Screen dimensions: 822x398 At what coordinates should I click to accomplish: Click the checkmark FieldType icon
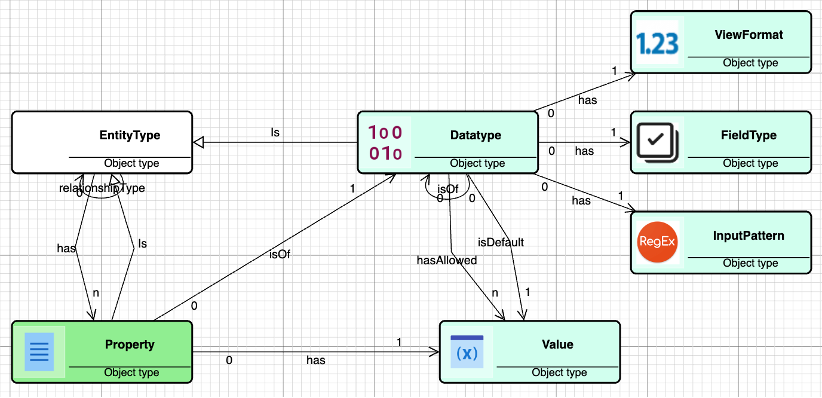point(657,141)
